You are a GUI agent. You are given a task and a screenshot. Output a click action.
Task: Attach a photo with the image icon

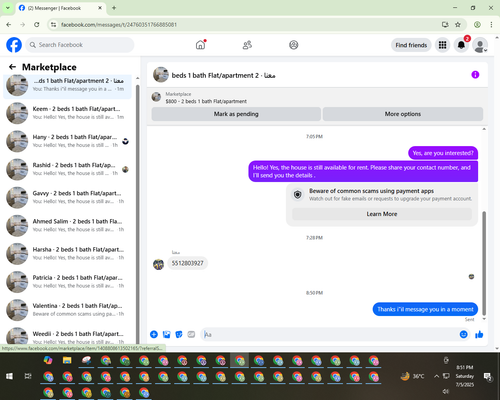coord(166,334)
